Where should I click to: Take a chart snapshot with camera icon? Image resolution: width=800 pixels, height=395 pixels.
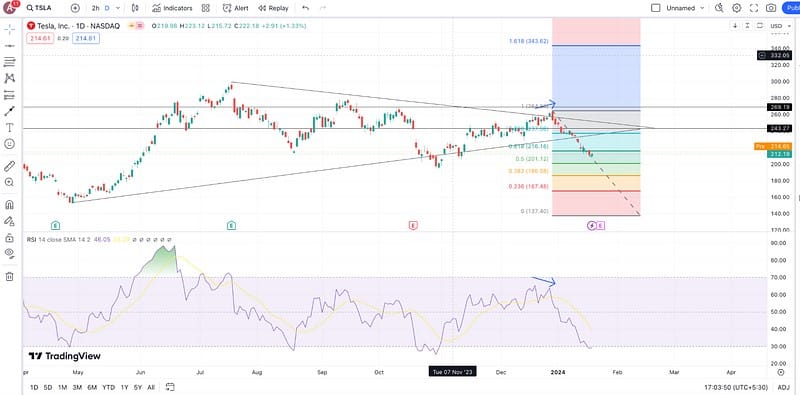click(771, 8)
